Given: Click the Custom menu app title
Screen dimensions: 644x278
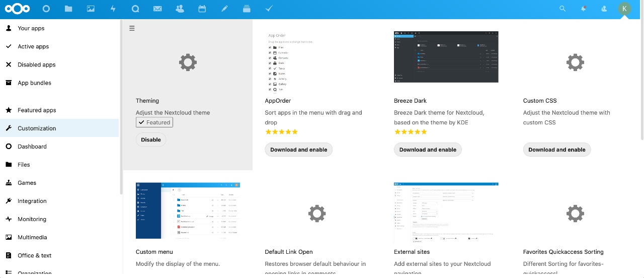Looking at the screenshot, I should [x=154, y=252].
